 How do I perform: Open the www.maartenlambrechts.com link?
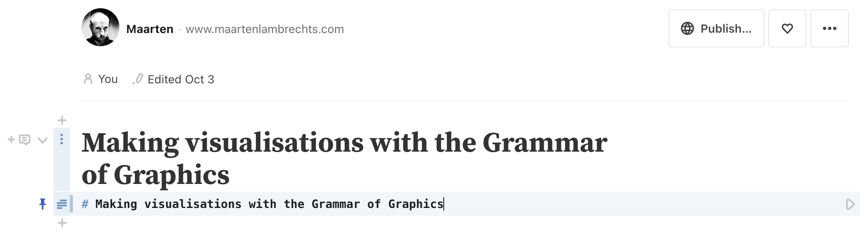pos(265,29)
